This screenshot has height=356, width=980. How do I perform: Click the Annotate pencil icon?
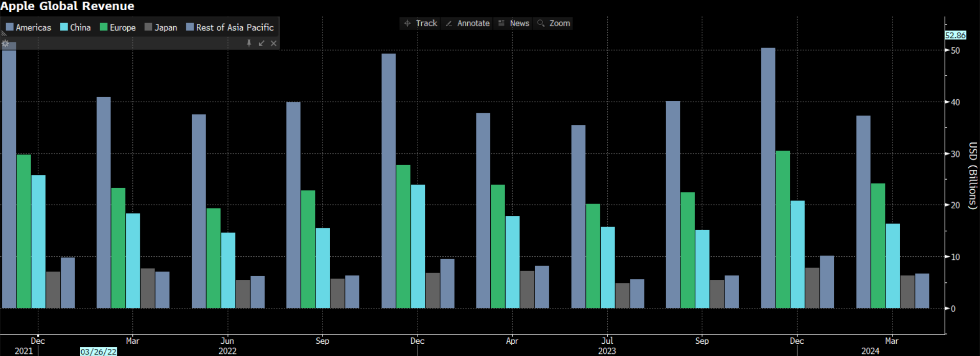point(449,24)
